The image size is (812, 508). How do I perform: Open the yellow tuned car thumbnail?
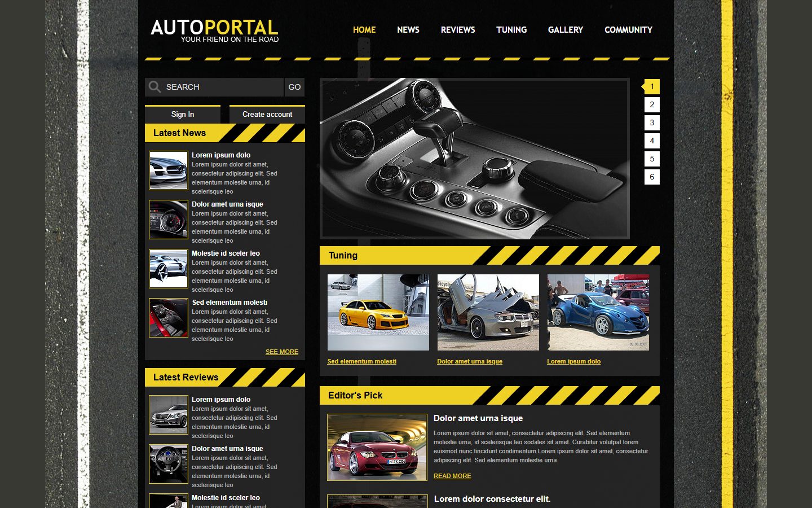click(x=378, y=312)
